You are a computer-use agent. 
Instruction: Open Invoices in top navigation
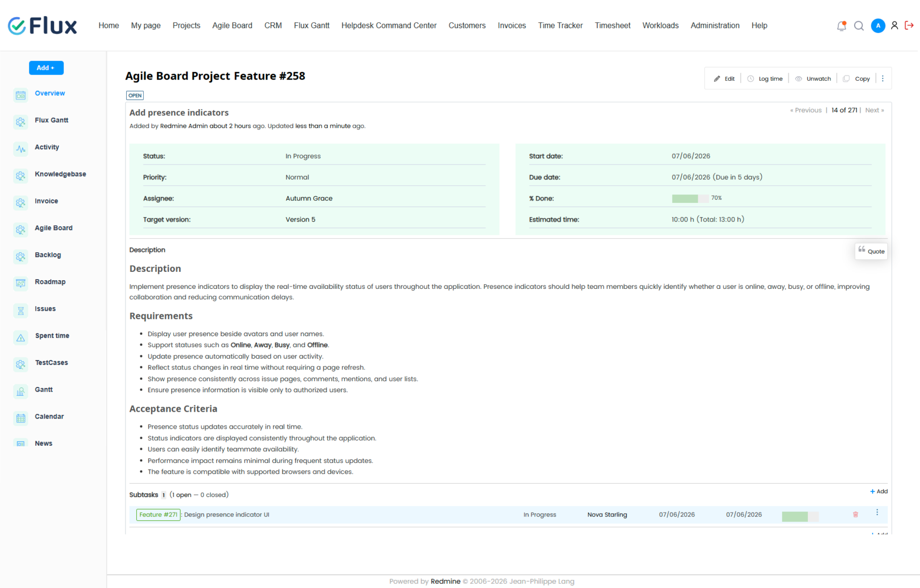click(x=512, y=26)
